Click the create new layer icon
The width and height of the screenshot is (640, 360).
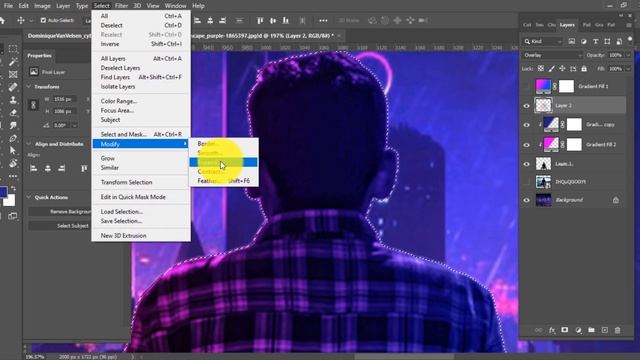[604, 330]
